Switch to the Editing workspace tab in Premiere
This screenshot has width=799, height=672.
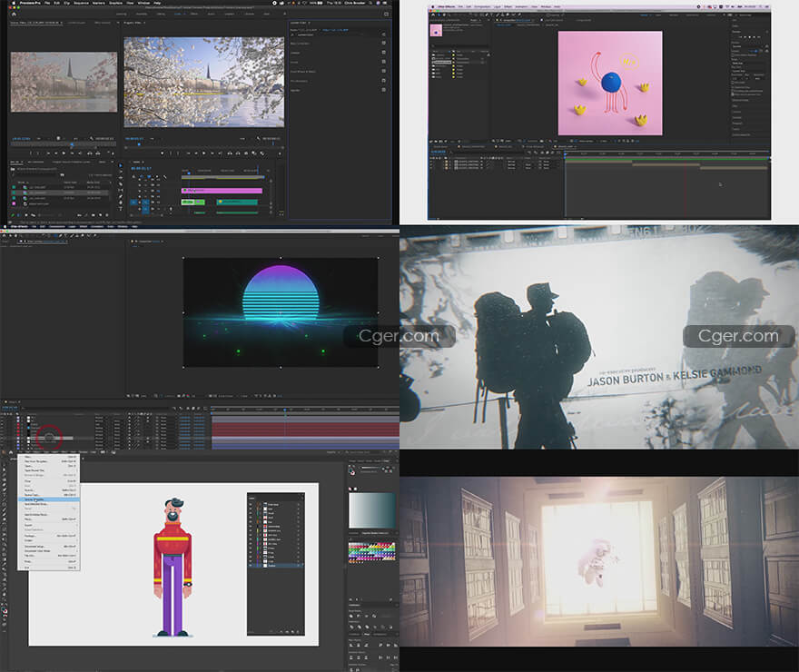(161, 14)
